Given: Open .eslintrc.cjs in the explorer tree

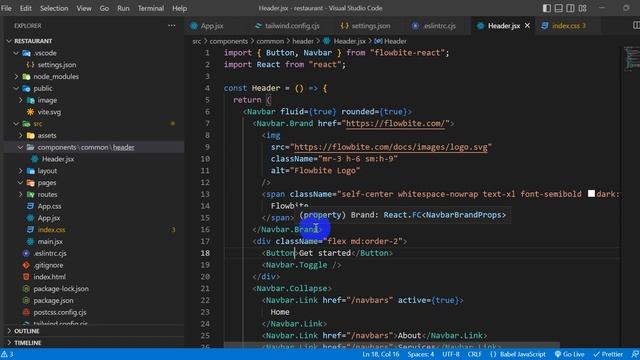Looking at the screenshot, I should (x=50, y=253).
